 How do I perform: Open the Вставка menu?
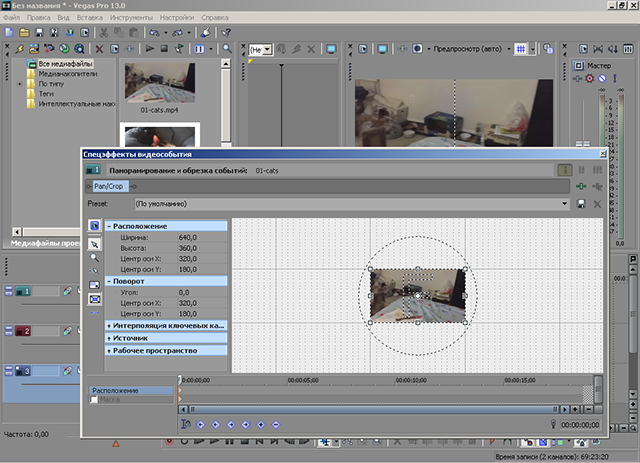click(x=90, y=18)
